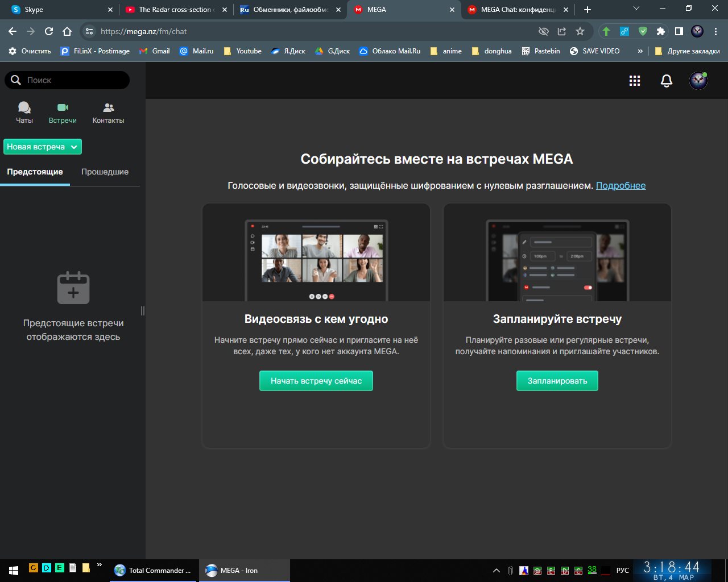
Task: Open the Контакты section icon
Action: point(108,107)
